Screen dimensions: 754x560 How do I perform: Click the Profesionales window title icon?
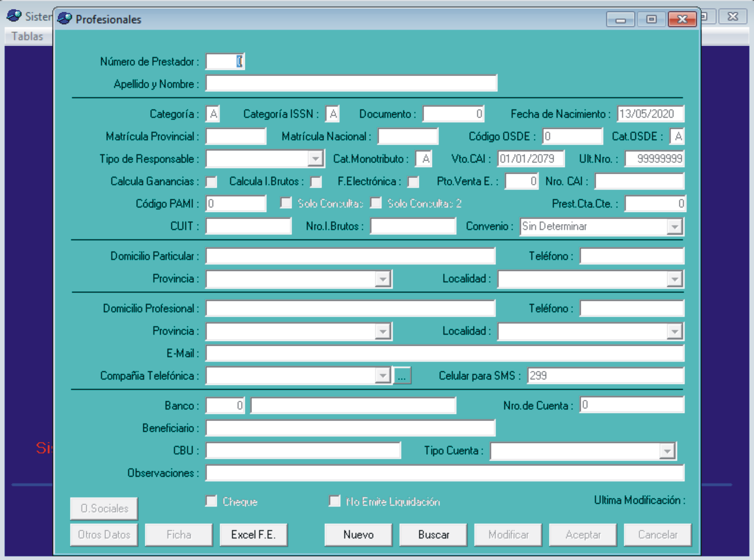64,19
